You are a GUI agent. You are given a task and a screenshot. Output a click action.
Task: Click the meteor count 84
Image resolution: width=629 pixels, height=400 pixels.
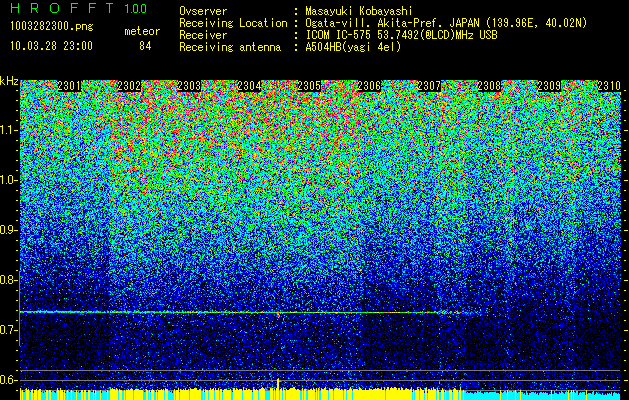pos(145,46)
